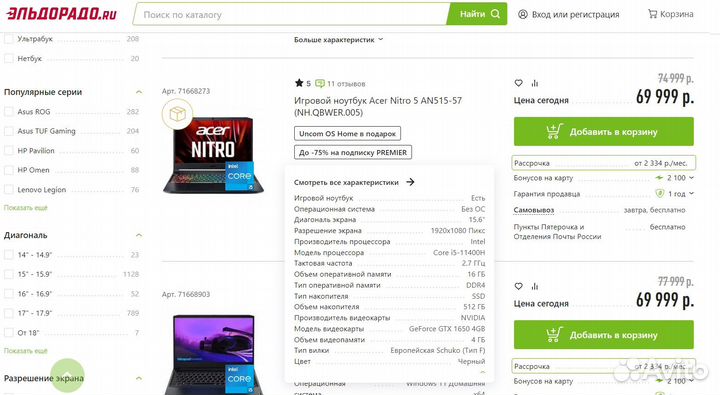The height and width of the screenshot is (395, 720).
Task: Open Acer Nitro laptop product image
Action: (x=214, y=155)
